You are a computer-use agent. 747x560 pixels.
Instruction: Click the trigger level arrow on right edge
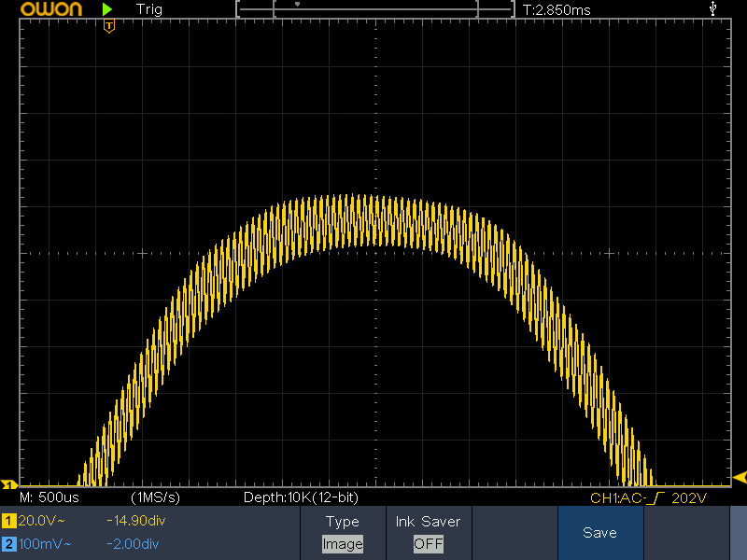click(740, 477)
